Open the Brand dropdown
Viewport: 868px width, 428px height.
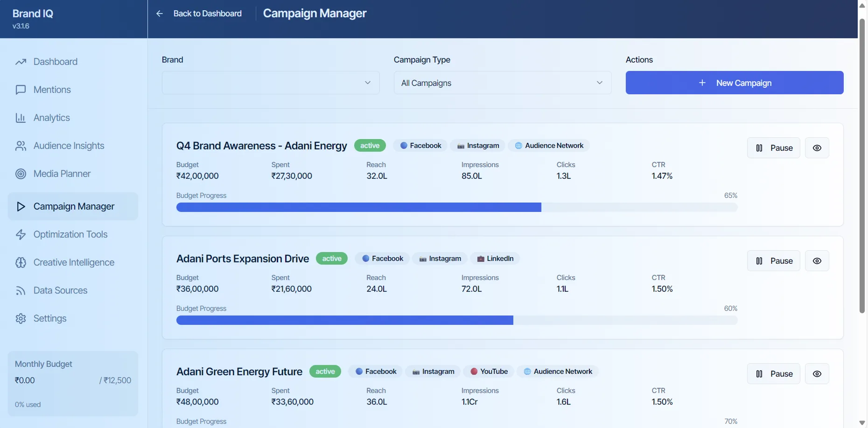pos(270,83)
